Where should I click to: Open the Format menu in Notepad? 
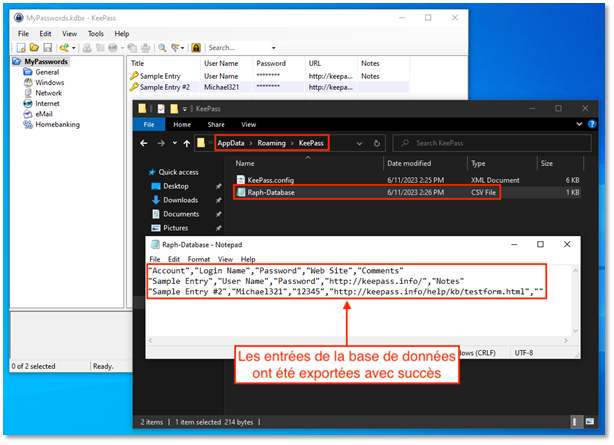199,259
